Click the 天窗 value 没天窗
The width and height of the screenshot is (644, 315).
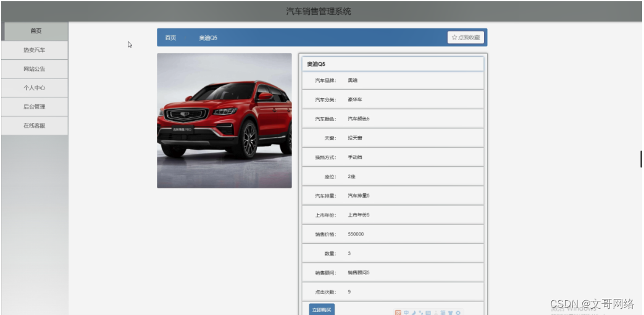tap(355, 138)
